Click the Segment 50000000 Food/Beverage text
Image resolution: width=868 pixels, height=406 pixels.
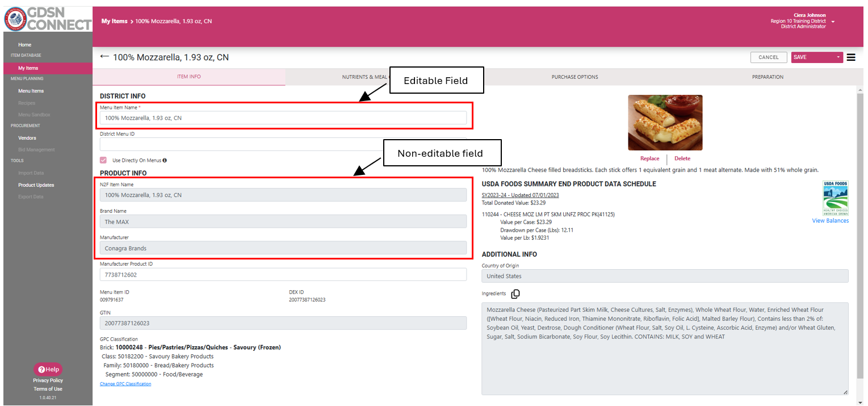154,375
